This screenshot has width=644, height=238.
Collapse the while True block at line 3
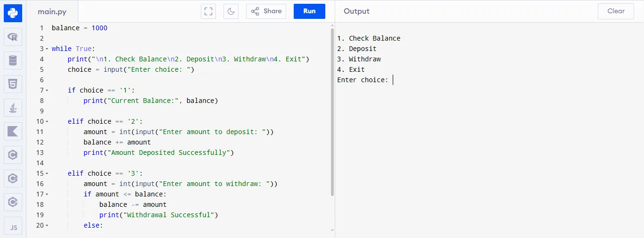point(47,49)
